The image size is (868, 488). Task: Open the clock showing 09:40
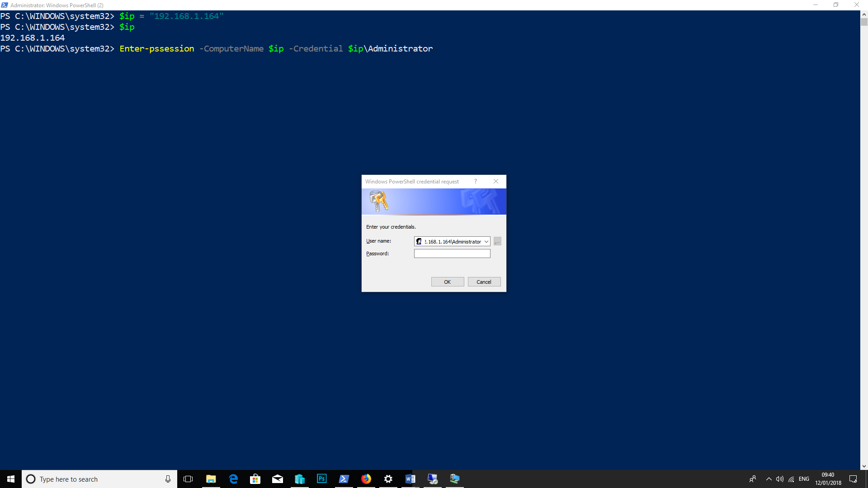[828, 479]
